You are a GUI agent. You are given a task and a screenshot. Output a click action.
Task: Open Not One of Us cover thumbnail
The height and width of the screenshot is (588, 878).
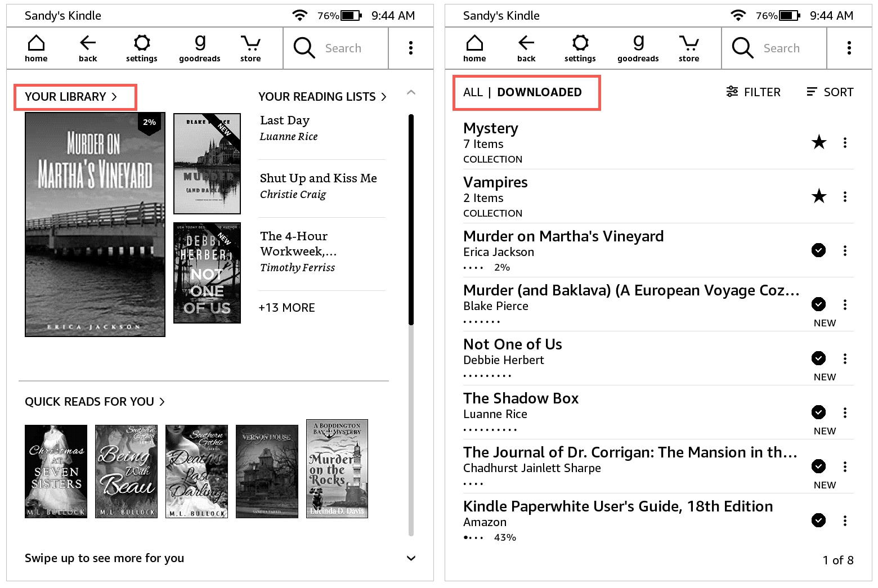click(207, 273)
